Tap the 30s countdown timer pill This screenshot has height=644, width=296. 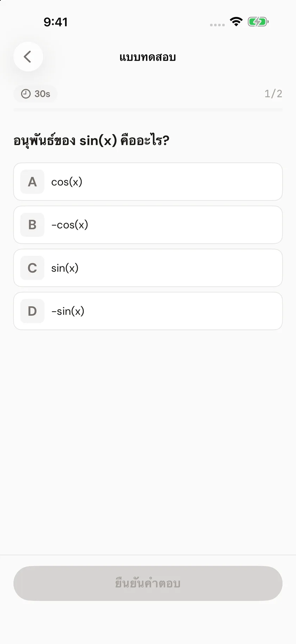tap(35, 94)
